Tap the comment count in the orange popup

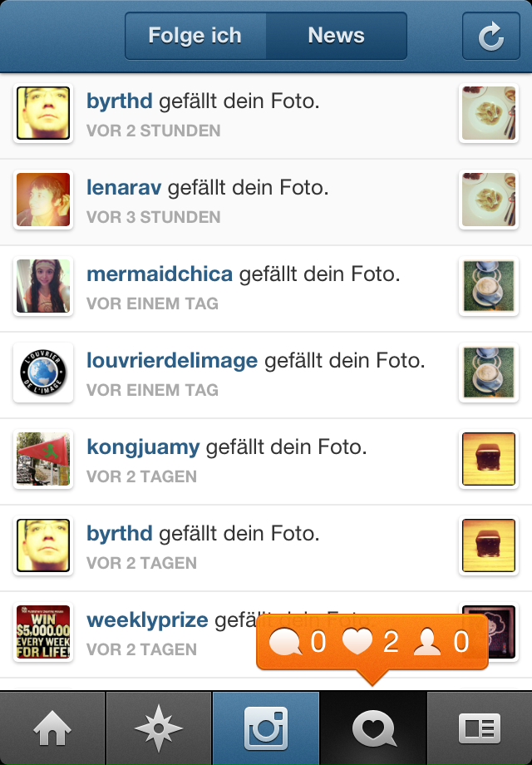tap(297, 642)
